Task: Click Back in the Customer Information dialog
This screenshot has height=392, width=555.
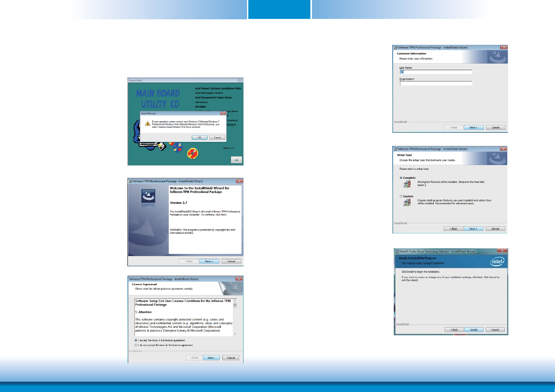Action: (453, 128)
